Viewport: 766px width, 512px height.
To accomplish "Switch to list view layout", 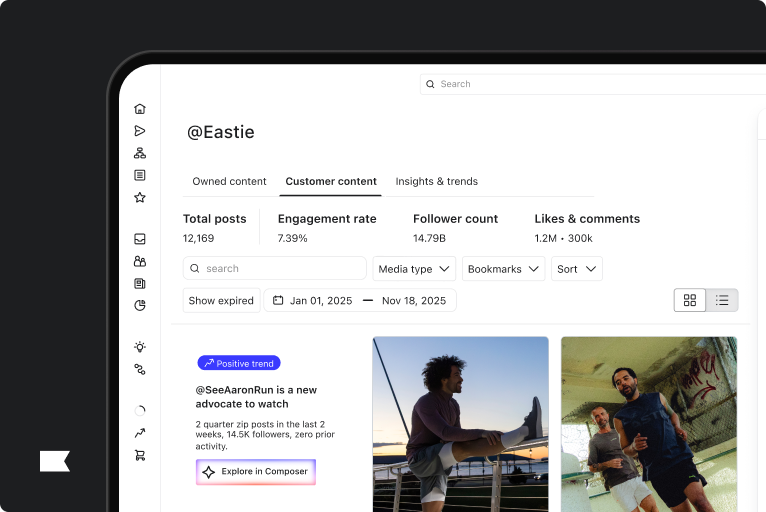I will [x=722, y=300].
